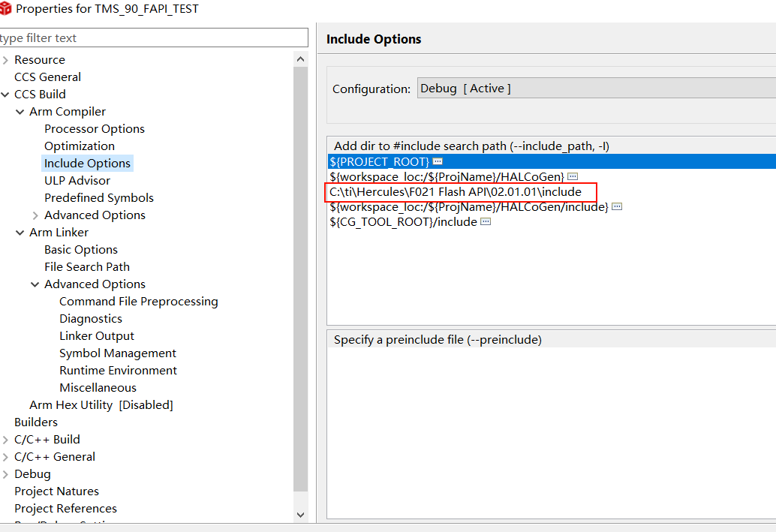Image resolution: width=776 pixels, height=532 pixels.
Task: Expand the C/C++ General node
Action: 5,457
